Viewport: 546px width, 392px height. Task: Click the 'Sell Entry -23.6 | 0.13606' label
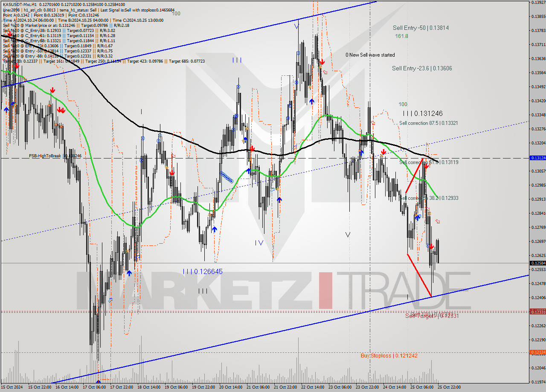(422, 68)
